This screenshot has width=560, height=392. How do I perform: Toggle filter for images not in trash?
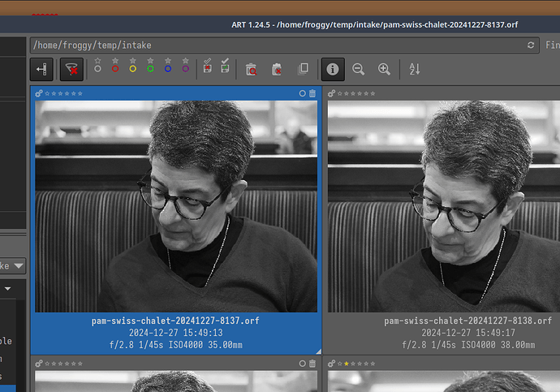click(x=277, y=70)
